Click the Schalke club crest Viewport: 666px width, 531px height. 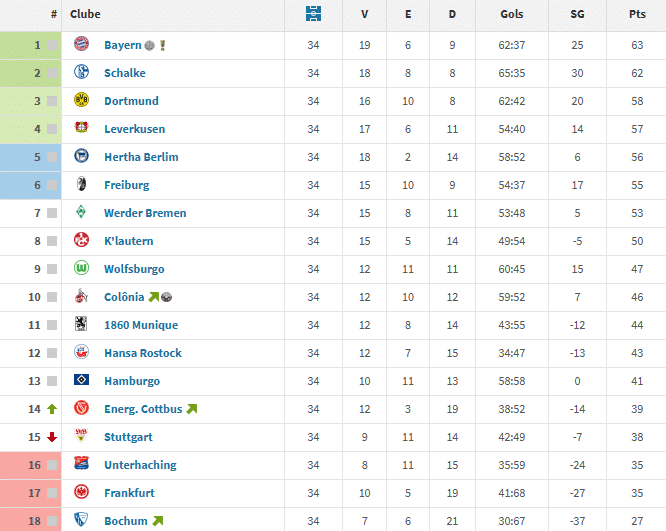point(82,73)
